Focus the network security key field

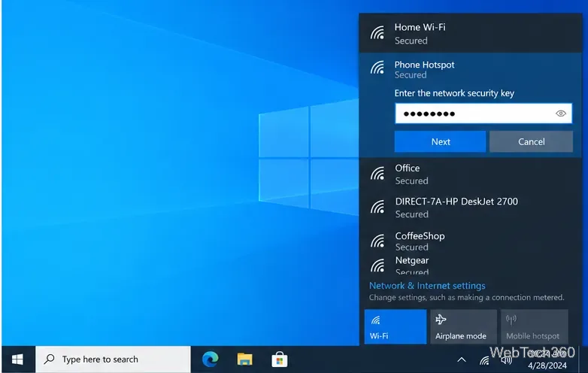(x=483, y=114)
